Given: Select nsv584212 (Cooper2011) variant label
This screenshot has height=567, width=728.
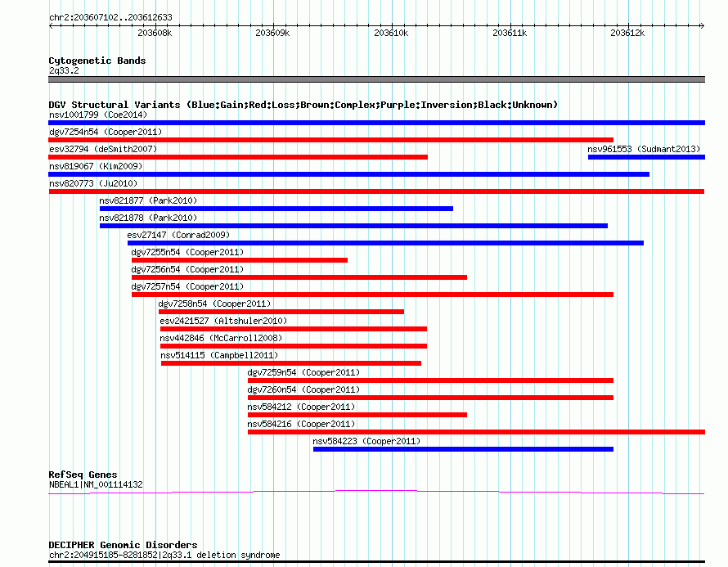Looking at the screenshot, I should [x=301, y=407].
